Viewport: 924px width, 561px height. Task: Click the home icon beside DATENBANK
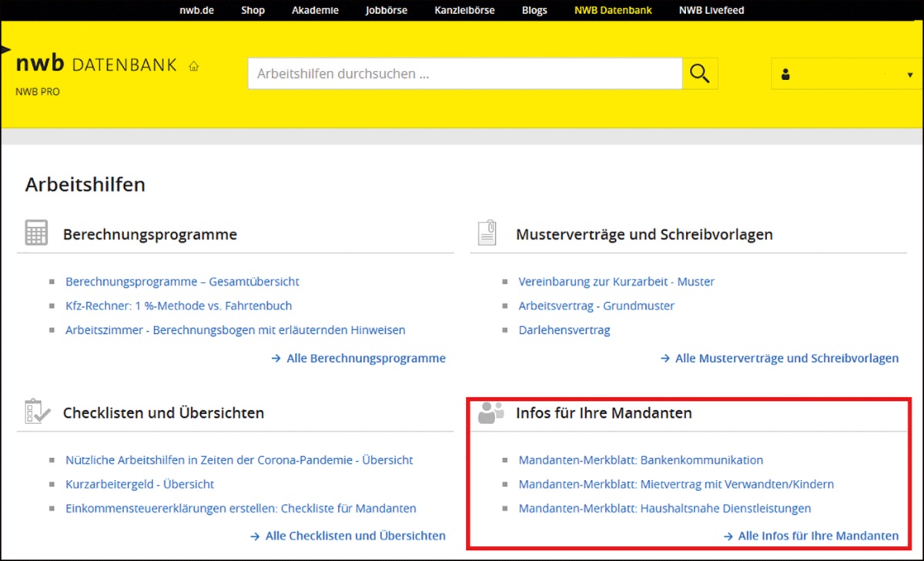tap(193, 66)
